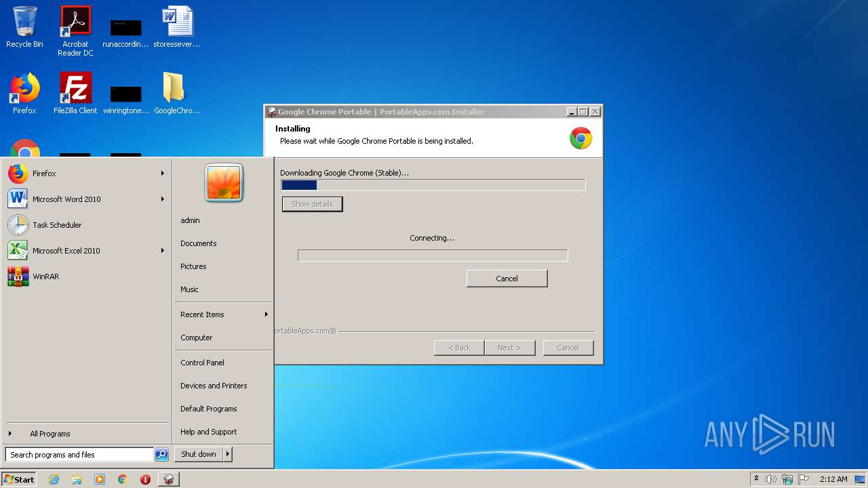Expand Microsoft Excel 2010 jump list arrow

pos(163,251)
